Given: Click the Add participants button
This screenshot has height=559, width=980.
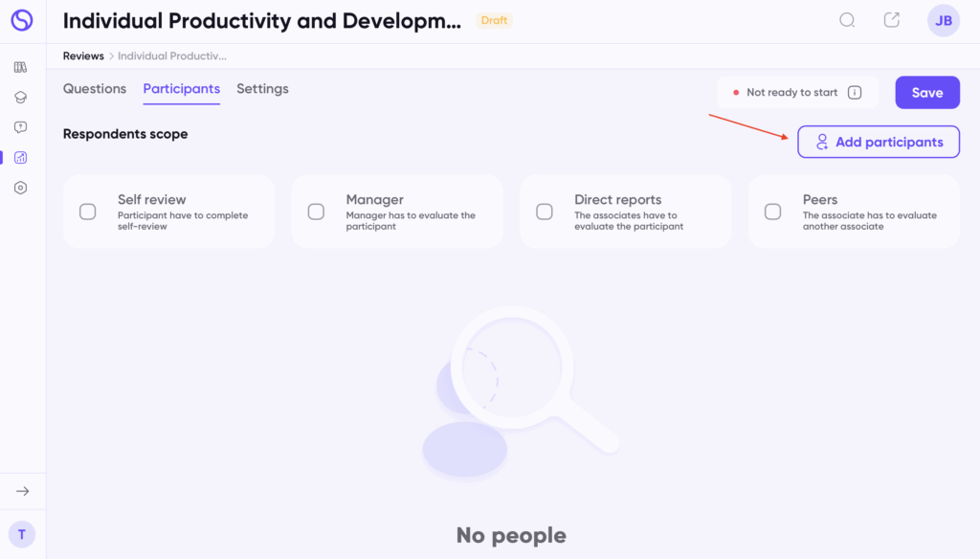Looking at the screenshot, I should point(879,142).
